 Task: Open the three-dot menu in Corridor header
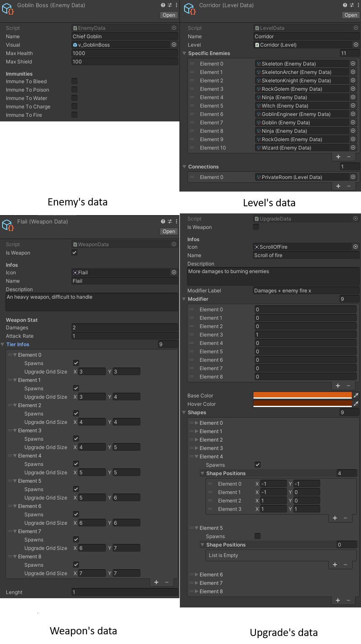pyautogui.click(x=358, y=5)
